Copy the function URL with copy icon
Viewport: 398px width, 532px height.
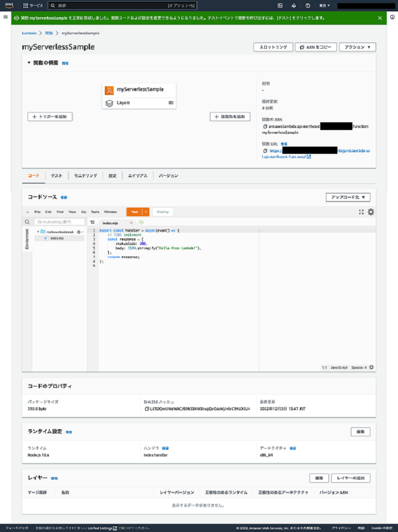(x=265, y=151)
